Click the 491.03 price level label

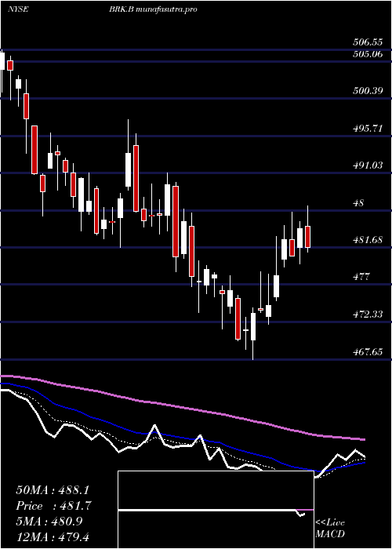coord(368,165)
